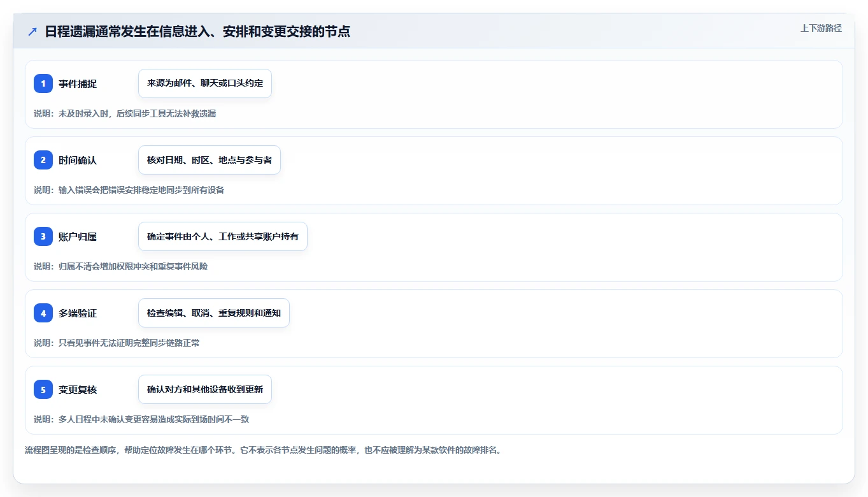Screen dimensions: 868x497
Task: Click the 检查编辑、取消、重复规则和通知 box
Action: tap(214, 313)
